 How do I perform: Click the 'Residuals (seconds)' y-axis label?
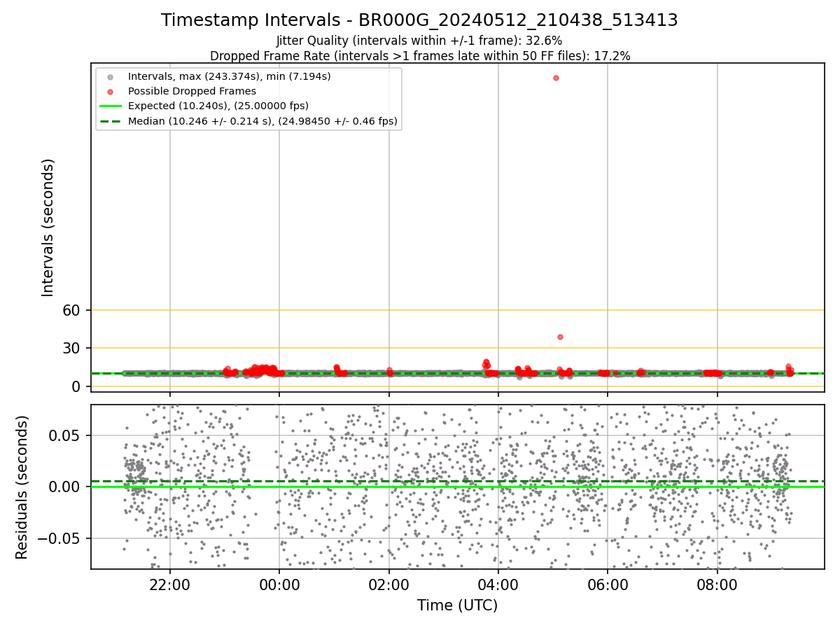(x=22, y=487)
